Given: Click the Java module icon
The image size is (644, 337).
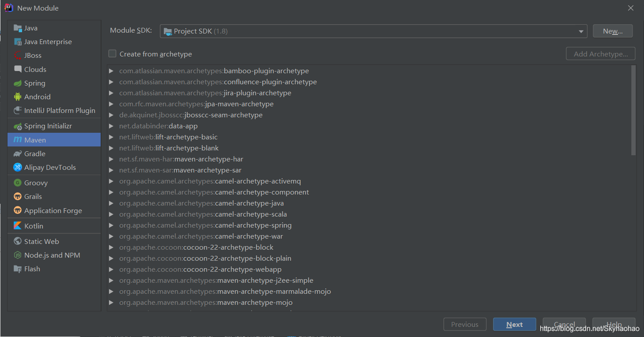Looking at the screenshot, I should coord(18,28).
